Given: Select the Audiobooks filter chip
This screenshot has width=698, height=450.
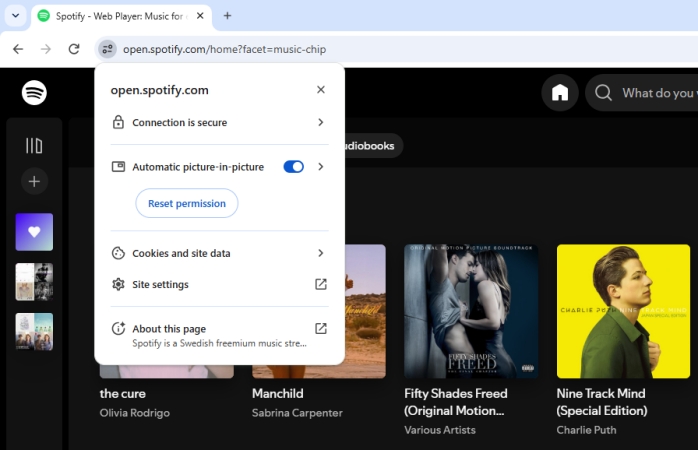Looking at the screenshot, I should (x=372, y=146).
